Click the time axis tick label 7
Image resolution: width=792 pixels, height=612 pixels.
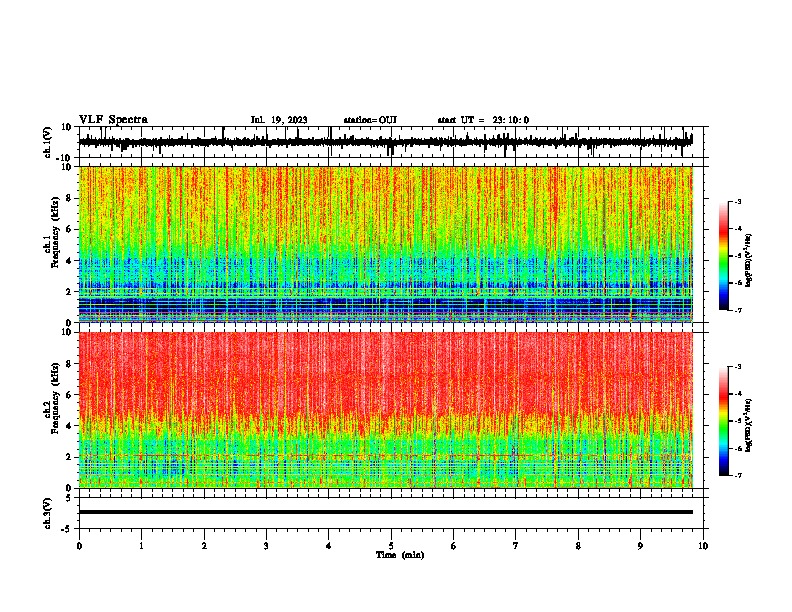coord(516,546)
